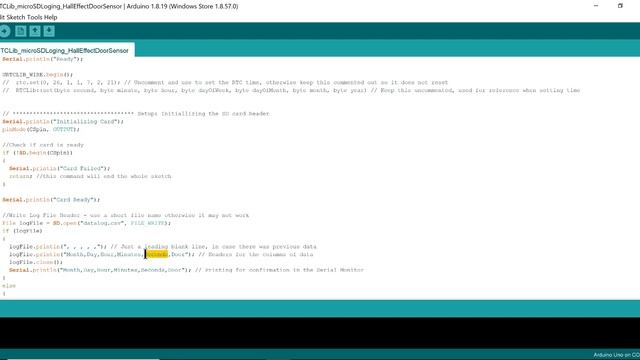Open the Tools menu

click(x=34, y=17)
